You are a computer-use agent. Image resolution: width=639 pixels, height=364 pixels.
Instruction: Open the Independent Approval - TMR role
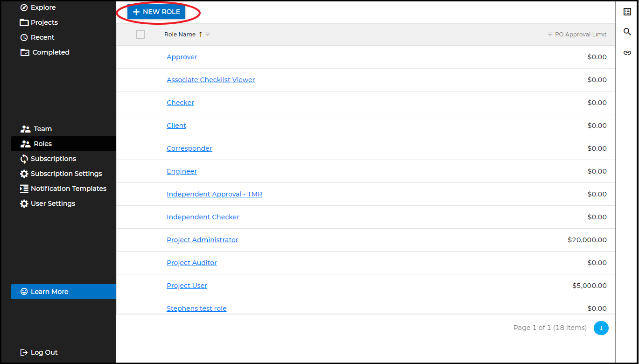[214, 194]
